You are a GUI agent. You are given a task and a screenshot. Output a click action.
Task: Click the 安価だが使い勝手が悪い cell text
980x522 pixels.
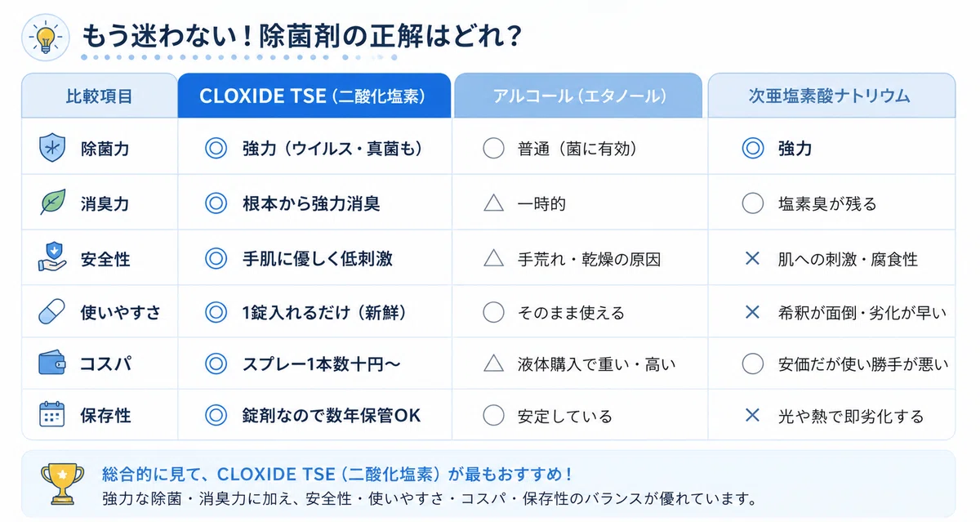(863, 364)
